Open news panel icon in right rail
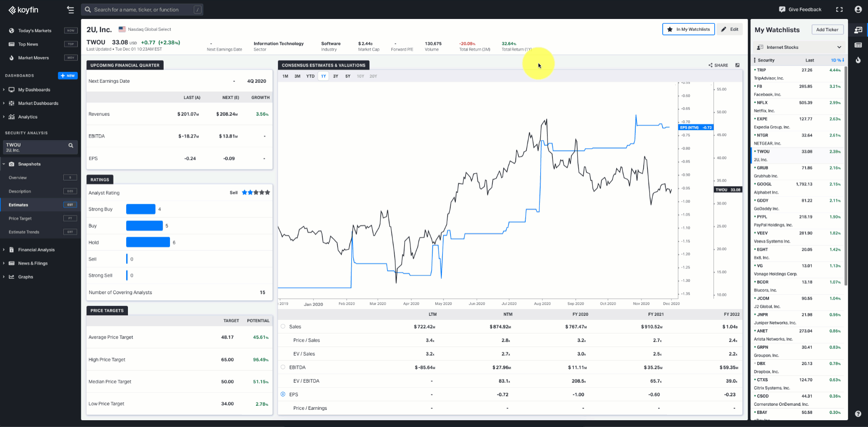Screen dimensions: 868x427 pos(858,45)
